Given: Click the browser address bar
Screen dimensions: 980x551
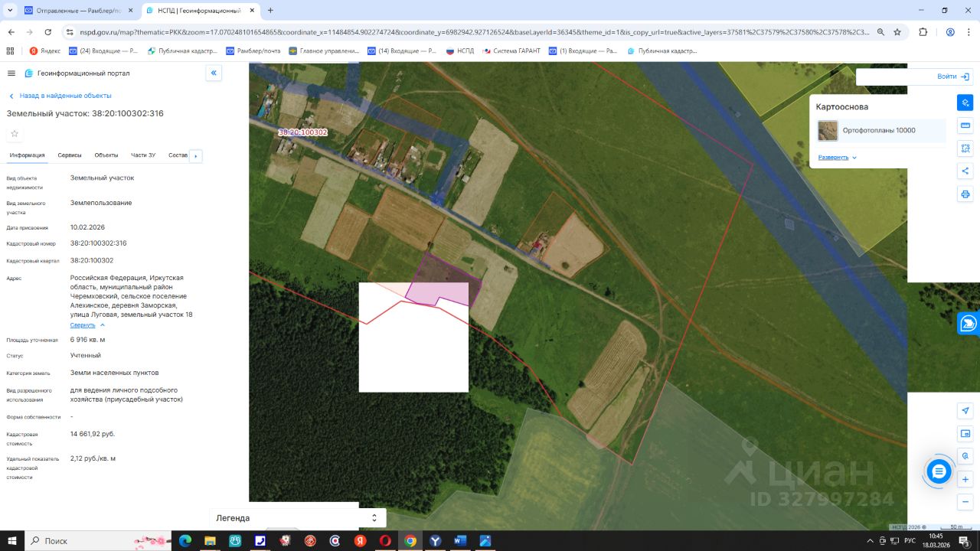Looking at the screenshot, I should point(475,32).
